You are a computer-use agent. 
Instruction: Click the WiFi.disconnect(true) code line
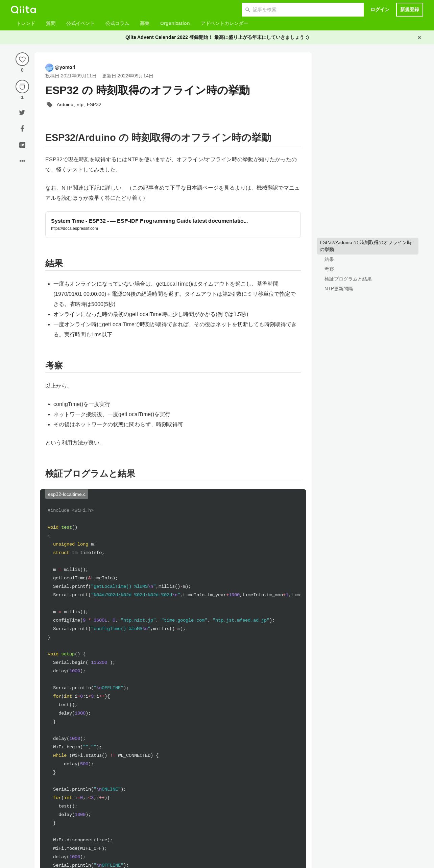[x=83, y=840]
